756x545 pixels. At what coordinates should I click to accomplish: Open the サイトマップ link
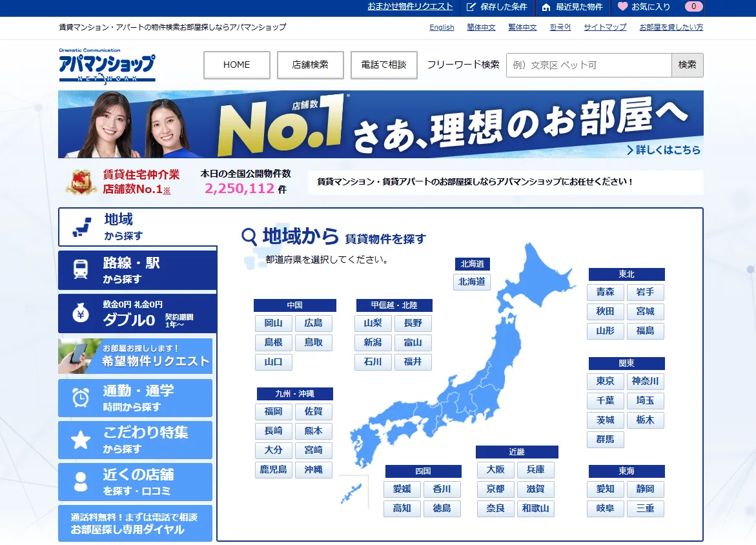pos(605,28)
